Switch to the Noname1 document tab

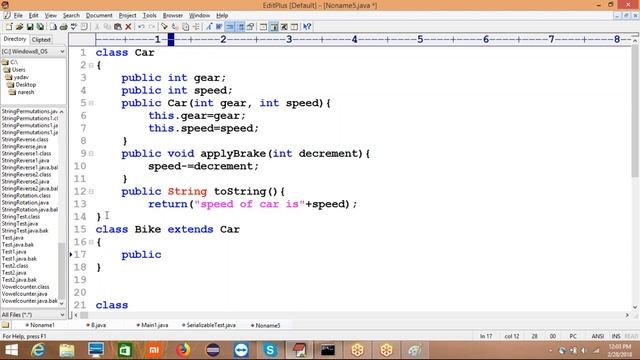pos(40,325)
